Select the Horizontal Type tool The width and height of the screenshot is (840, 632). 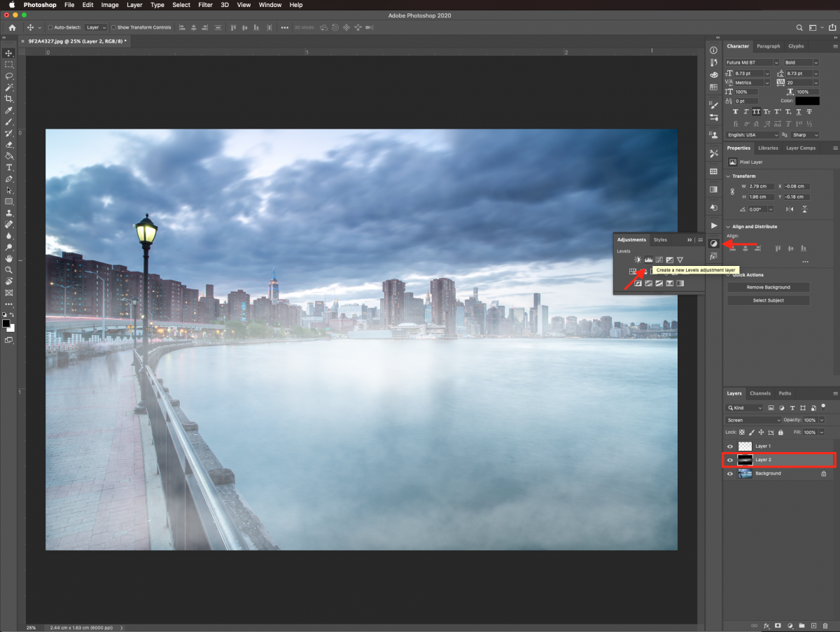[9, 167]
